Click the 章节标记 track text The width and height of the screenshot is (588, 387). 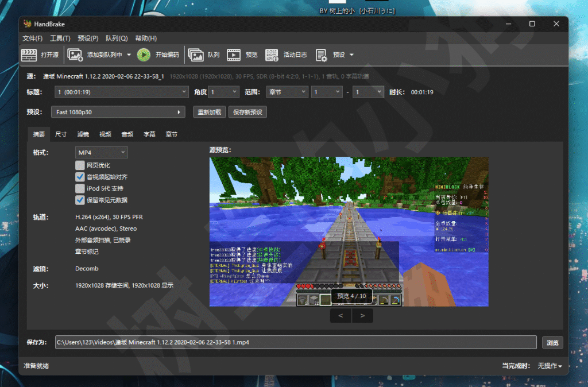(x=87, y=251)
